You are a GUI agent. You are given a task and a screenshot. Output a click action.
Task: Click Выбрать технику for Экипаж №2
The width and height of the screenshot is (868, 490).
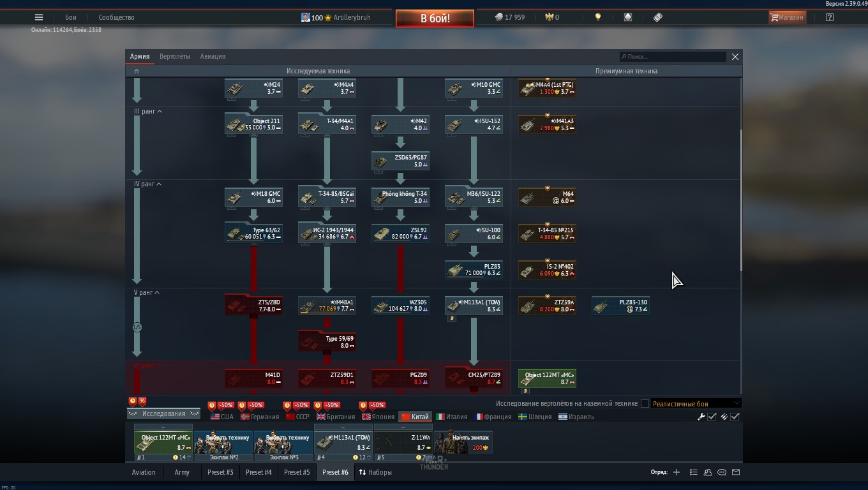[223, 442]
